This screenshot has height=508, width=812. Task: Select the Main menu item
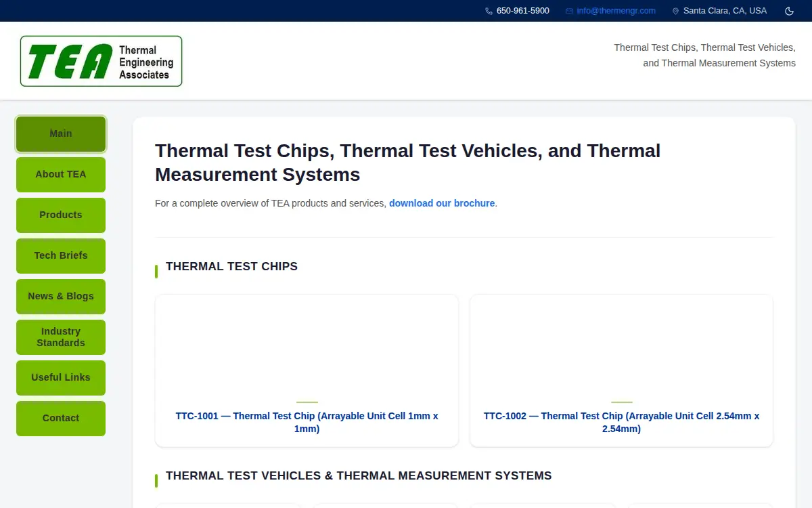(61, 134)
